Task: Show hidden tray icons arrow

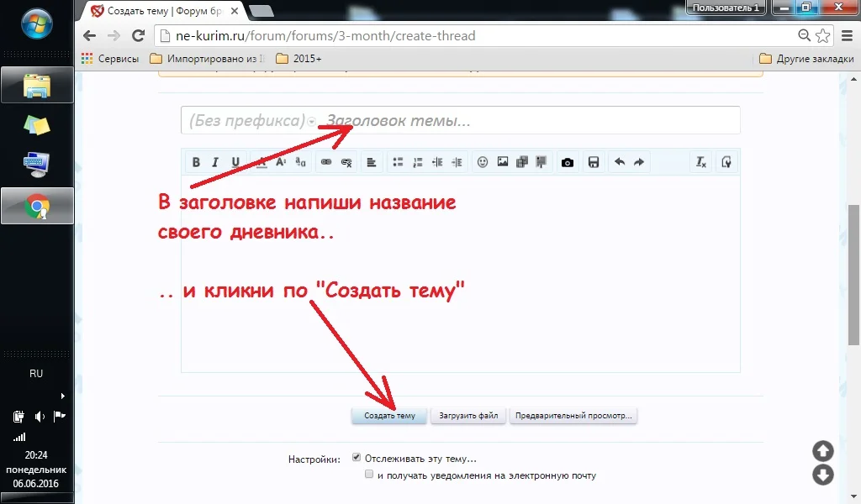Action: point(62,396)
